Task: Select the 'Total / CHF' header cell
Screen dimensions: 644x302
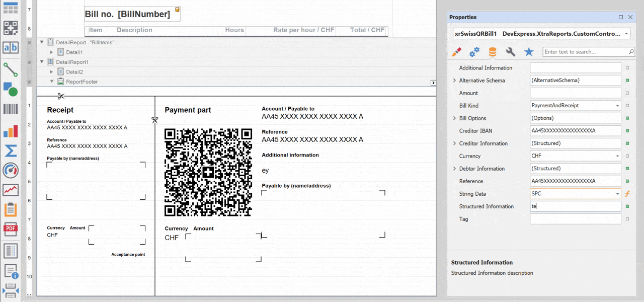Action: [x=361, y=30]
